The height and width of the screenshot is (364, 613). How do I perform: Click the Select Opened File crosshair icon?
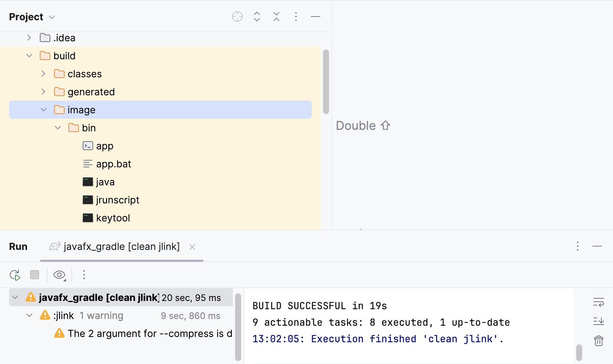[237, 17]
